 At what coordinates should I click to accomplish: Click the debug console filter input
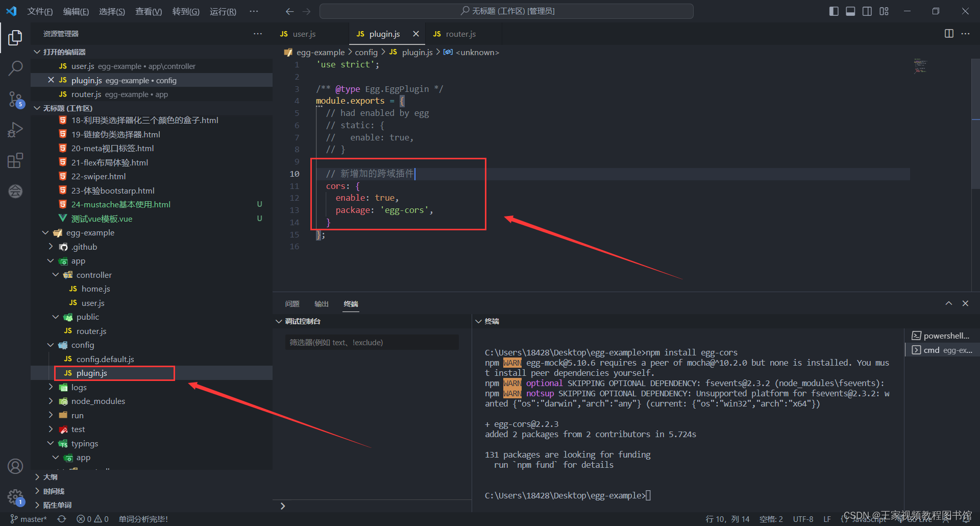coord(372,343)
